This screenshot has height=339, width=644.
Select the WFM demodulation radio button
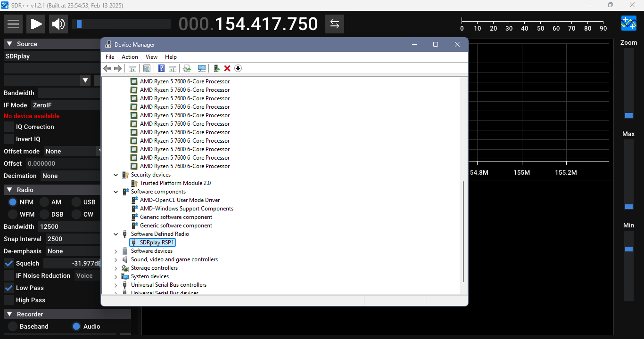pyautogui.click(x=13, y=214)
